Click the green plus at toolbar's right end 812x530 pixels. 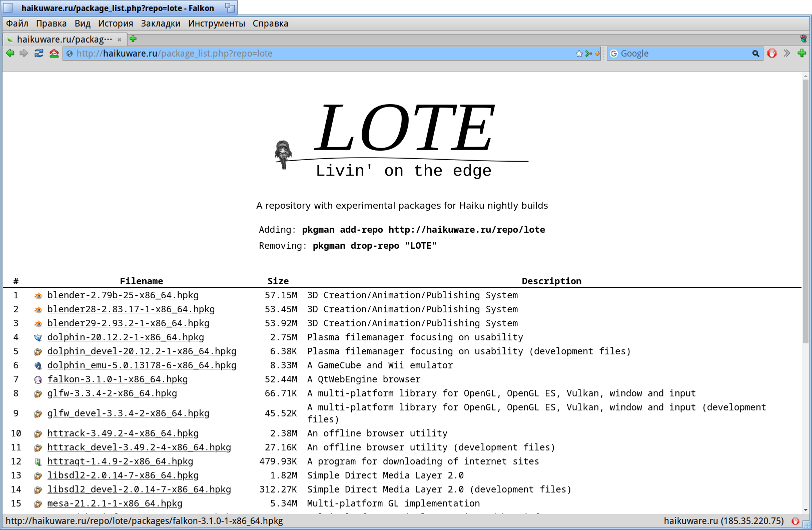(802, 53)
